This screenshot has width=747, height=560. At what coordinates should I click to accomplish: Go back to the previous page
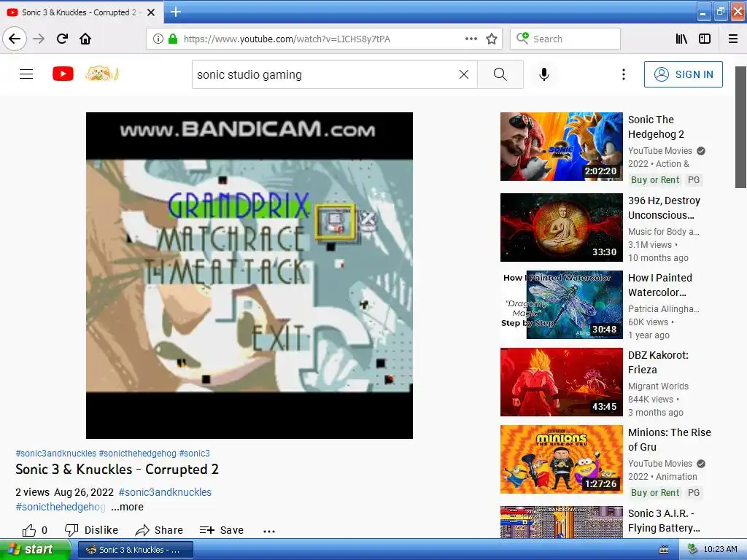15,39
